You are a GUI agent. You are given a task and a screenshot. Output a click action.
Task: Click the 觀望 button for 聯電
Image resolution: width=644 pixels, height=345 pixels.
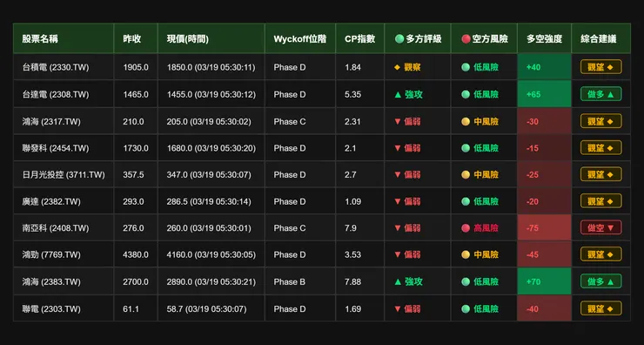click(600, 308)
